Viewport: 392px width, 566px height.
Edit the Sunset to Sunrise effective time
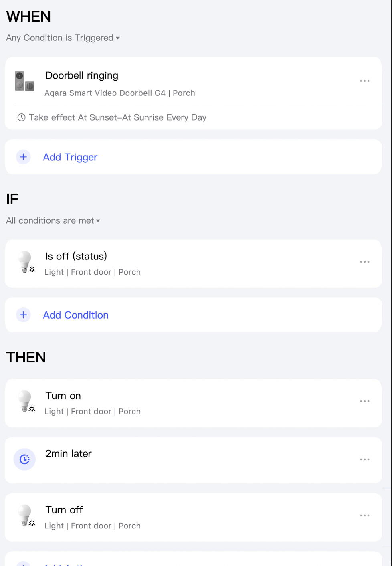tap(117, 117)
